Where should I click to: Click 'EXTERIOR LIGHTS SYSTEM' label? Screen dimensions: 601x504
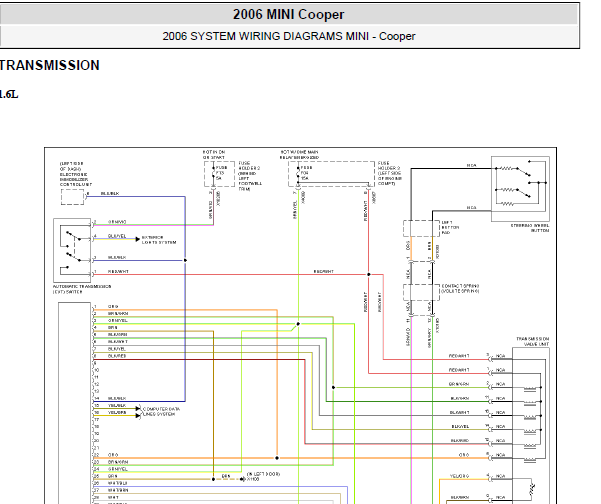pos(159,240)
